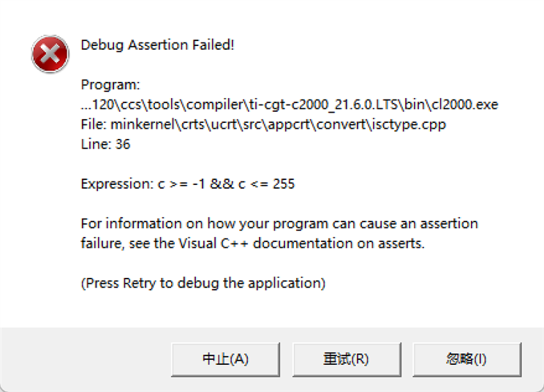
Task: Click the cl2000.exe program path line
Action: point(289,105)
